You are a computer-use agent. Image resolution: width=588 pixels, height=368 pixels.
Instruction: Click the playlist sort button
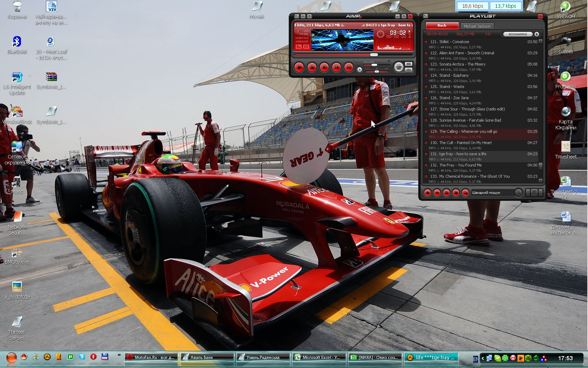(456, 192)
